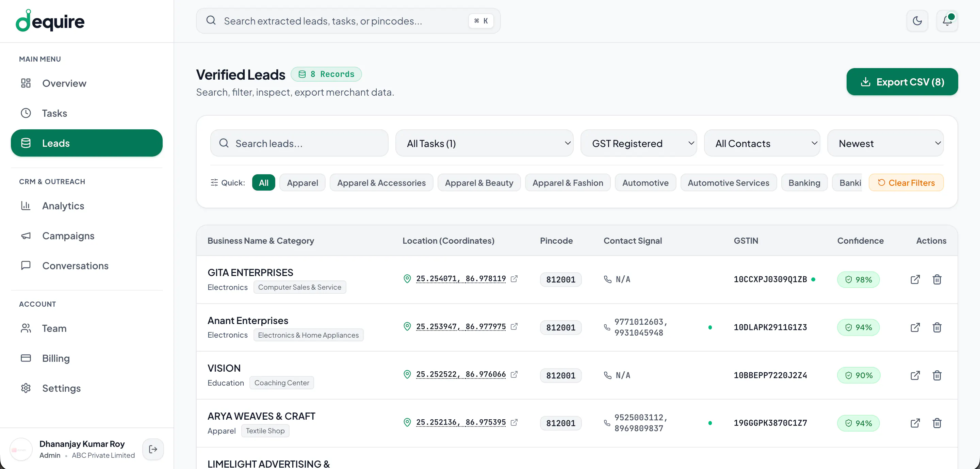Click Clear Filters button
The height and width of the screenshot is (469, 980).
pyautogui.click(x=906, y=182)
